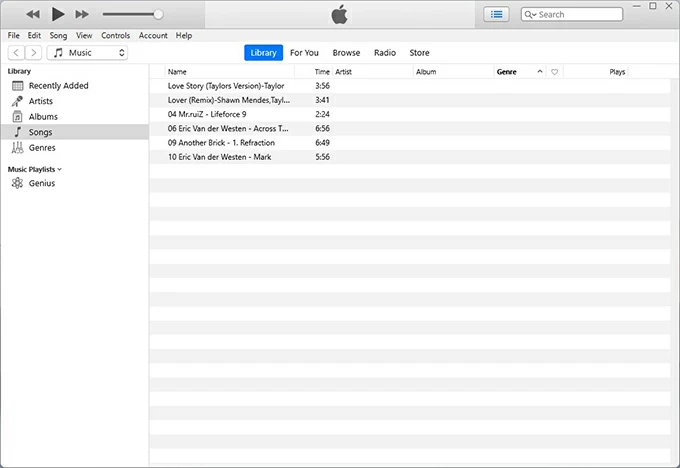Screen dimensions: 680x468
Task: Click the music note icon in media picker
Action: coord(58,53)
